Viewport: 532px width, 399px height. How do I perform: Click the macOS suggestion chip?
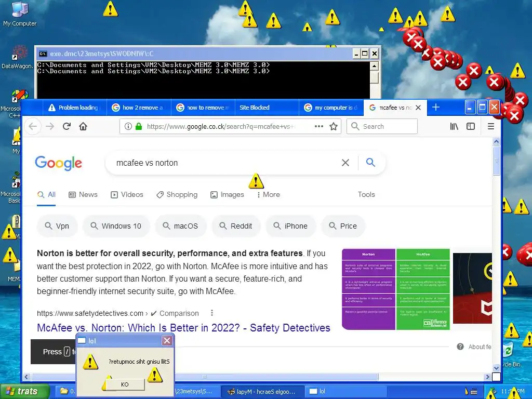point(180,226)
